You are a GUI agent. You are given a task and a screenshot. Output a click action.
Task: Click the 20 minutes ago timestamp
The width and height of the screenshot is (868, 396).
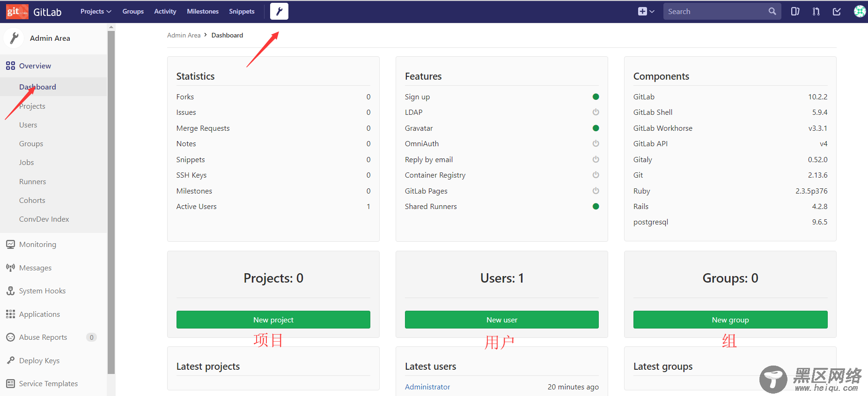tap(573, 387)
